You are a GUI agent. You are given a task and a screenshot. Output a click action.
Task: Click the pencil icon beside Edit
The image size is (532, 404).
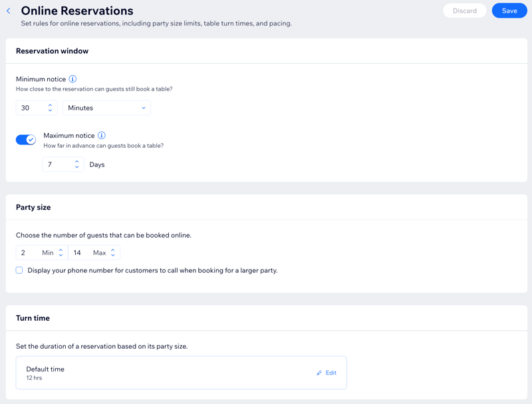[x=319, y=373]
